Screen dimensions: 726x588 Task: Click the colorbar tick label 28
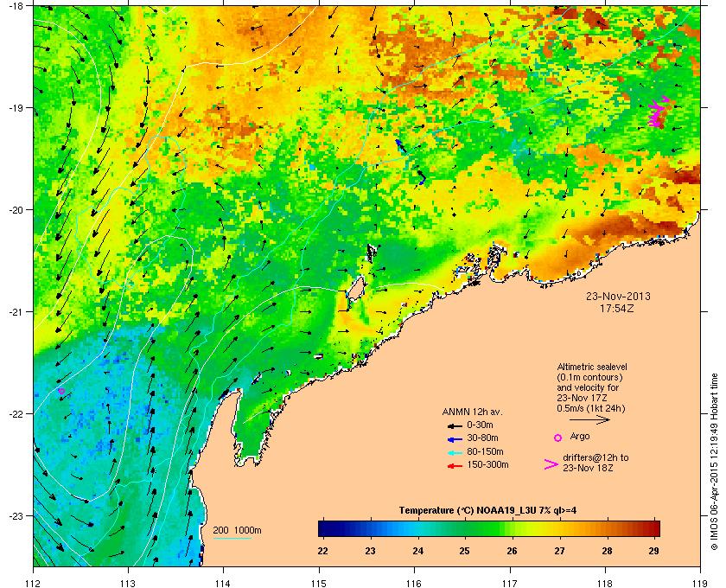tap(607, 552)
